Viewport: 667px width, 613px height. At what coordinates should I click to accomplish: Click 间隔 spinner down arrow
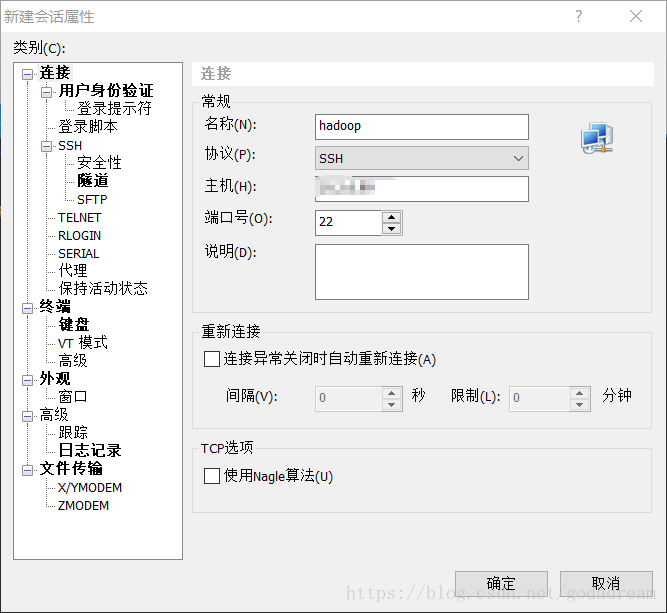pos(391,404)
